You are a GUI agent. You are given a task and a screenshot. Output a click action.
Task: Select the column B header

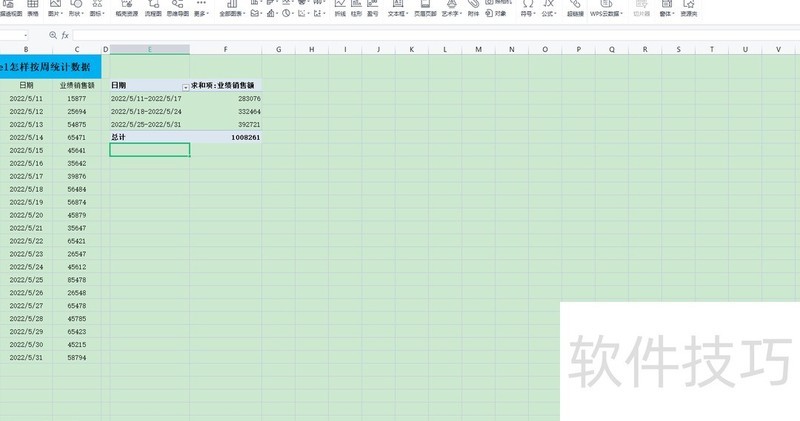[x=26, y=49]
